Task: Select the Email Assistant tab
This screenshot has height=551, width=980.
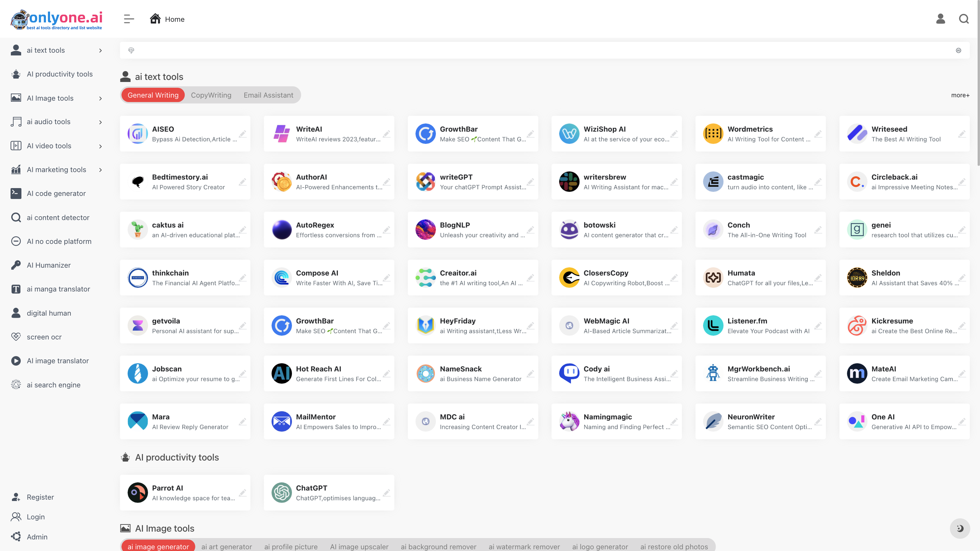Action: tap(268, 95)
